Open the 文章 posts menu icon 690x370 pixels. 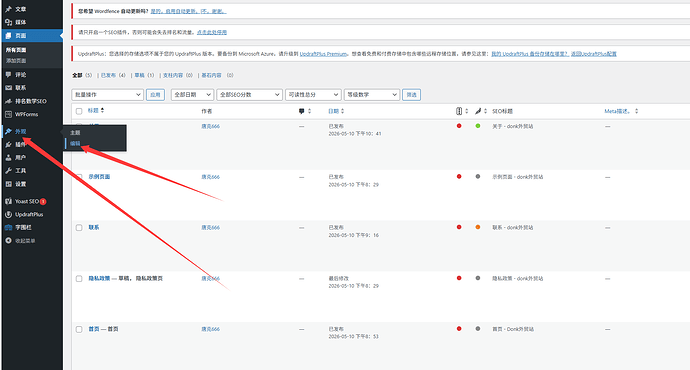8,9
